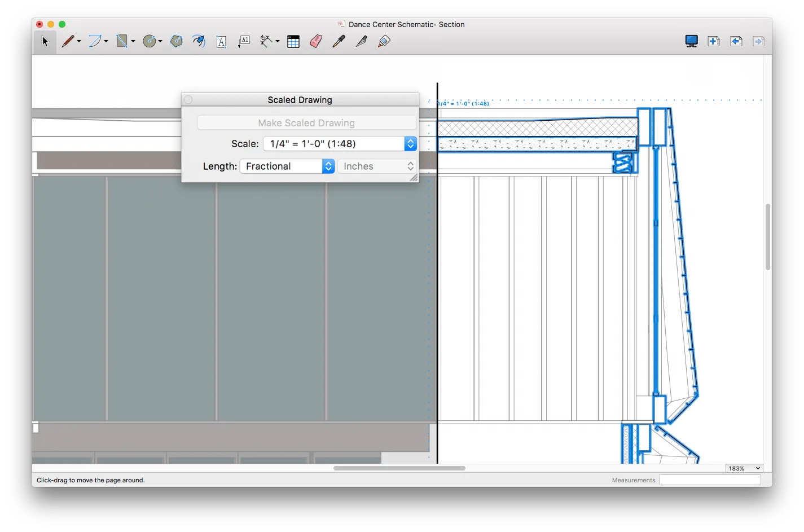
Task: Choose the Text tool
Action: 221,42
